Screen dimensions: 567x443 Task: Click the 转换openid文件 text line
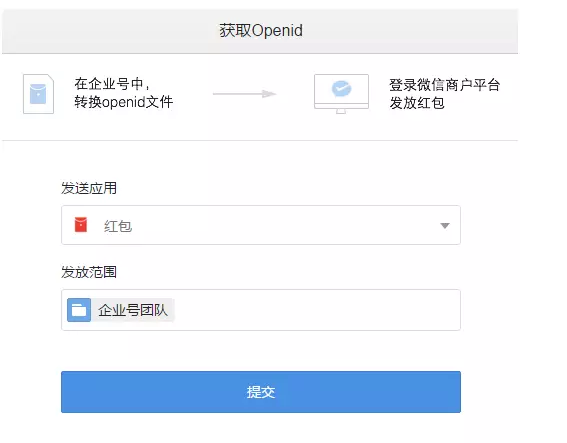[x=124, y=102]
